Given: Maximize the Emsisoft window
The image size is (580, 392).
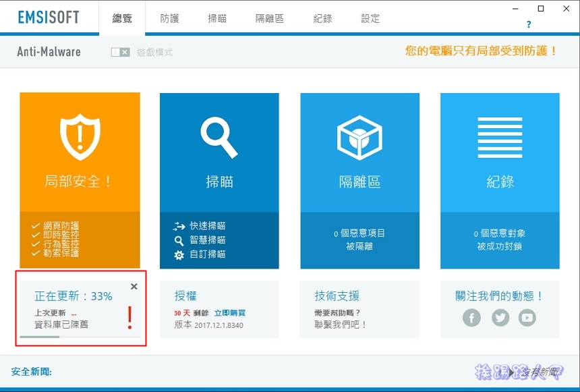Looking at the screenshot, I should click(541, 9).
